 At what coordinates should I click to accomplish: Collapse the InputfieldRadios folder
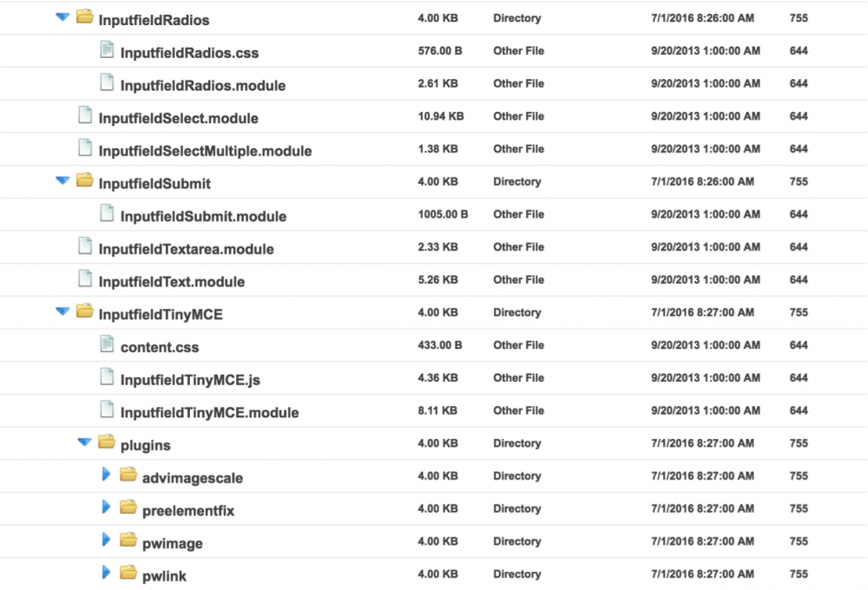[62, 17]
